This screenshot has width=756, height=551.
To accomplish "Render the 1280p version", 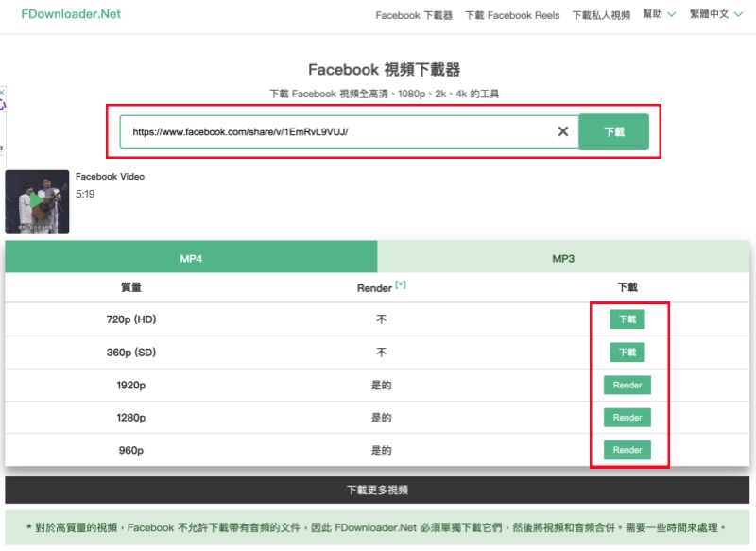I will (x=627, y=418).
